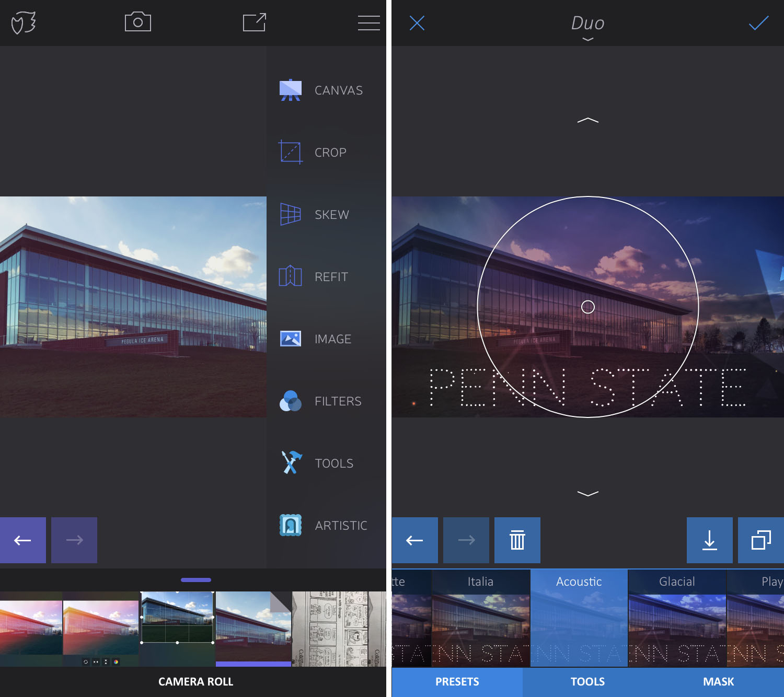This screenshot has width=784, height=697.
Task: Open the IMAGE menu label
Action: click(x=333, y=339)
